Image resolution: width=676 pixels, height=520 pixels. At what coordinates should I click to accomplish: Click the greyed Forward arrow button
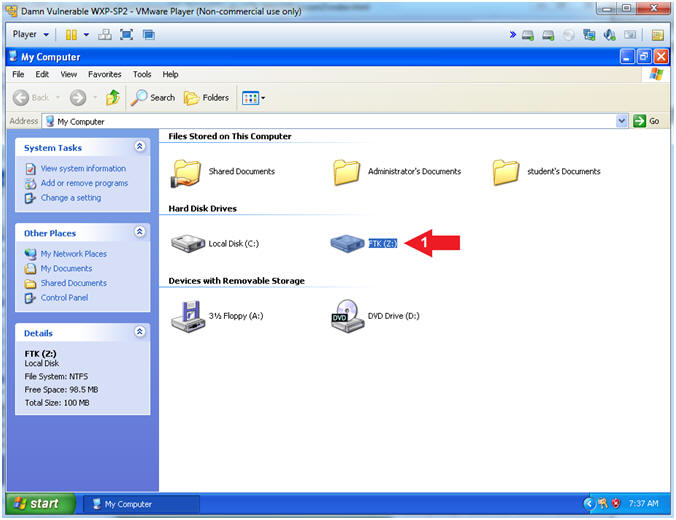(x=78, y=98)
